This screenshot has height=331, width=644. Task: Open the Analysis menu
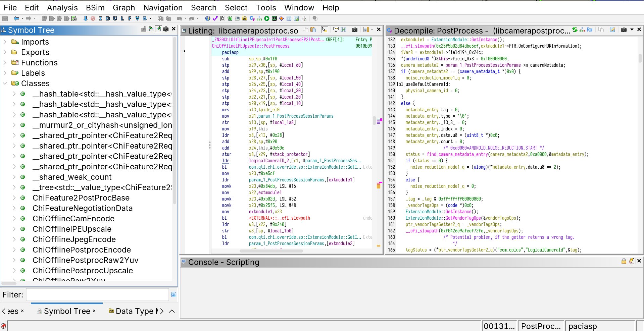coord(62,7)
